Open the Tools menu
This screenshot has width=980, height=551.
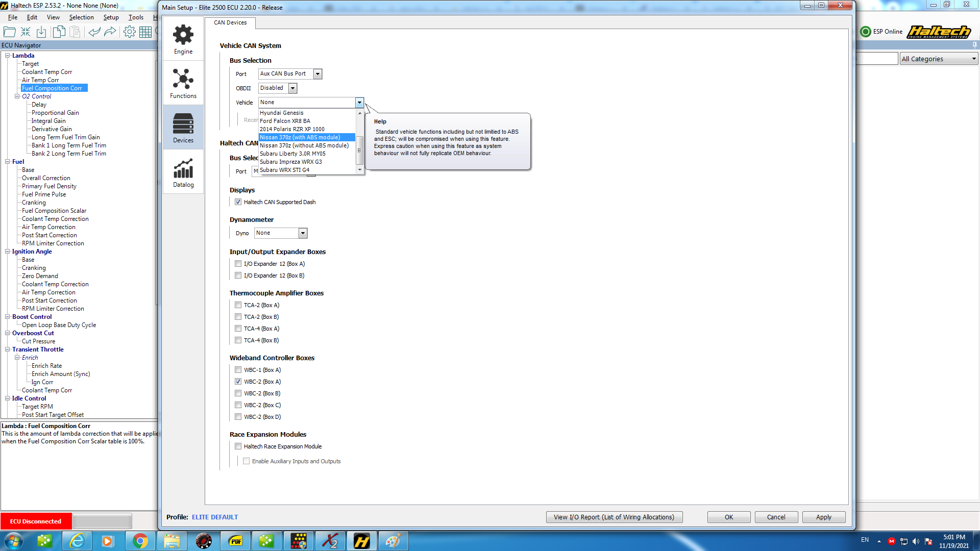pyautogui.click(x=136, y=17)
